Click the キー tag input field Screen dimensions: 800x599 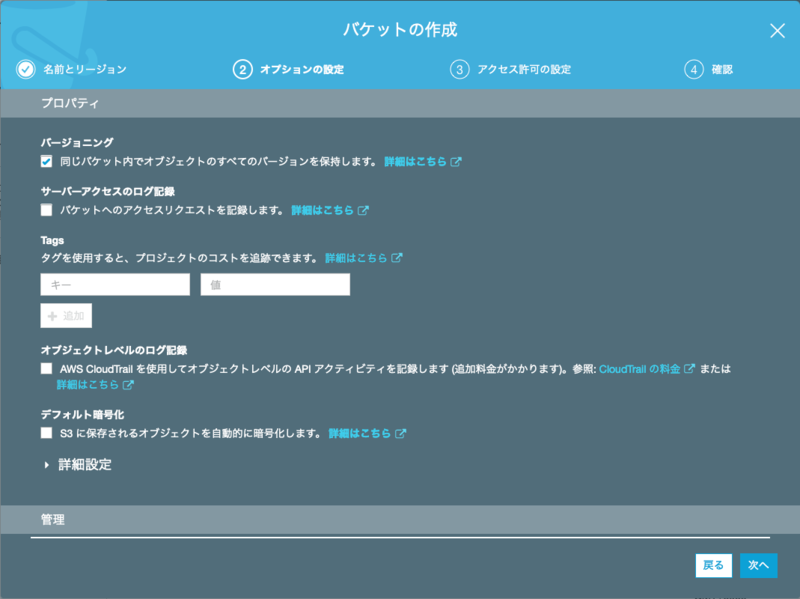click(x=113, y=284)
